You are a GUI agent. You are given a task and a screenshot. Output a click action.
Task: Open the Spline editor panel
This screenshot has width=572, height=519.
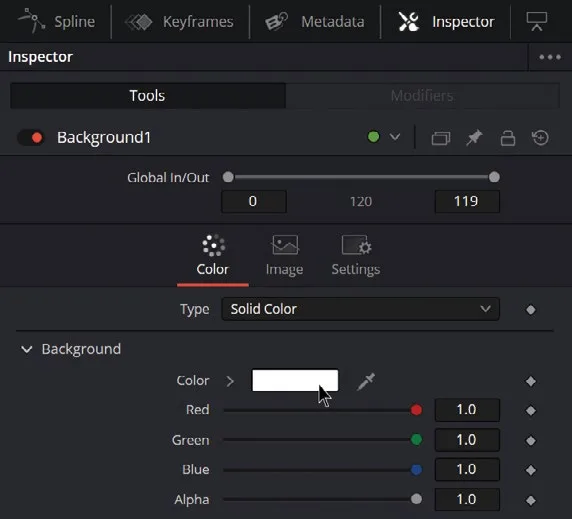point(57,22)
